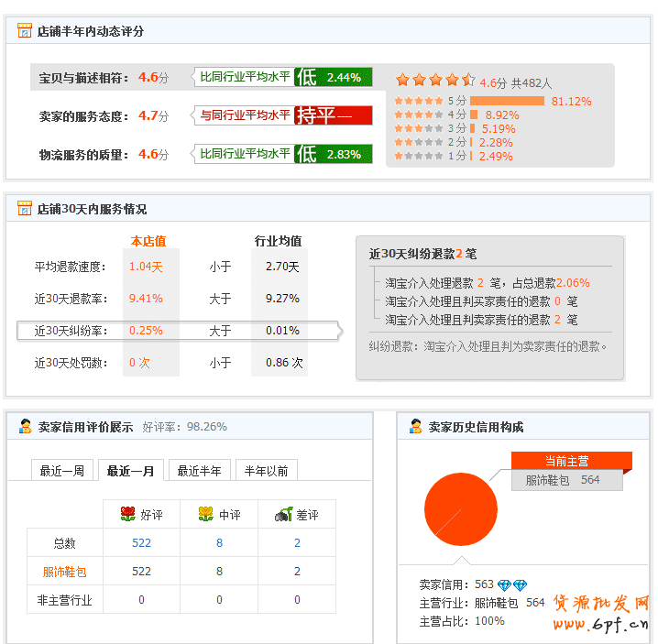Click the 5分 star row
This screenshot has height=644, width=658.
(x=419, y=101)
